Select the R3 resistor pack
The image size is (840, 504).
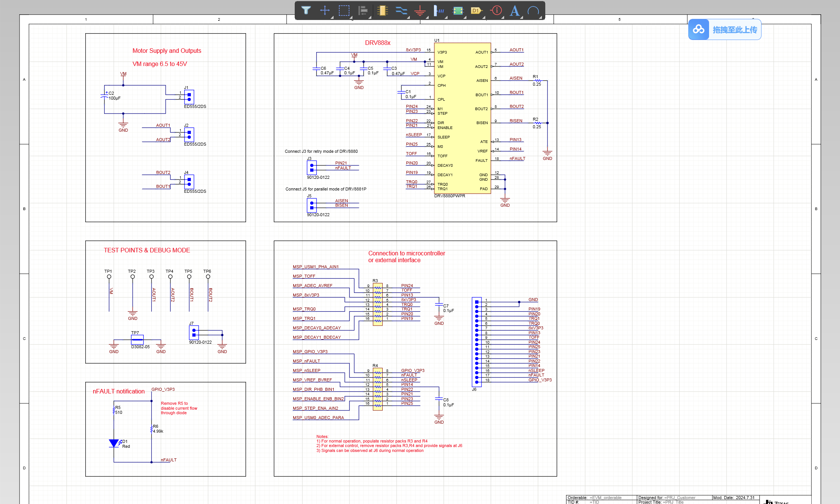(x=378, y=304)
